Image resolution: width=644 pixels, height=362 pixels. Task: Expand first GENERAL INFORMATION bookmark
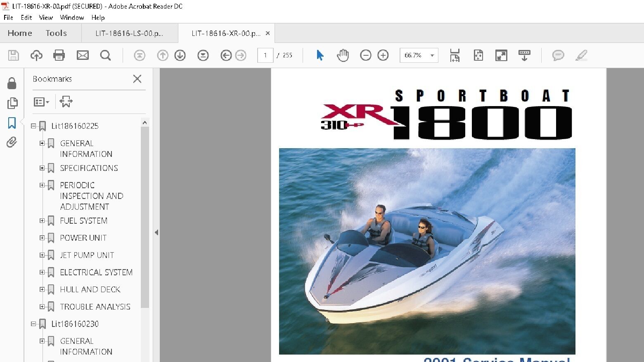(x=42, y=143)
